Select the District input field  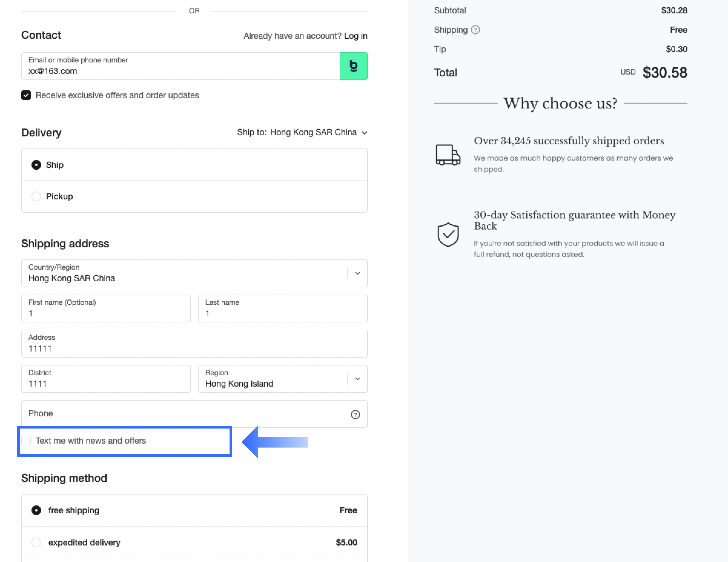coord(106,379)
